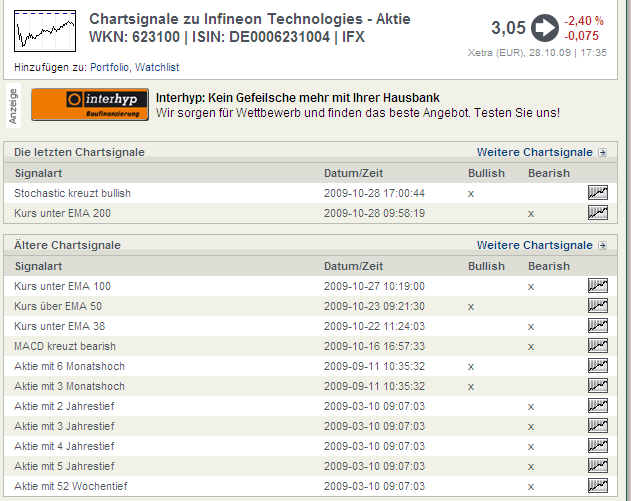This screenshot has height=501, width=631.
Task: Click Datum/Zeit column header in latest signals
Action: point(353,173)
